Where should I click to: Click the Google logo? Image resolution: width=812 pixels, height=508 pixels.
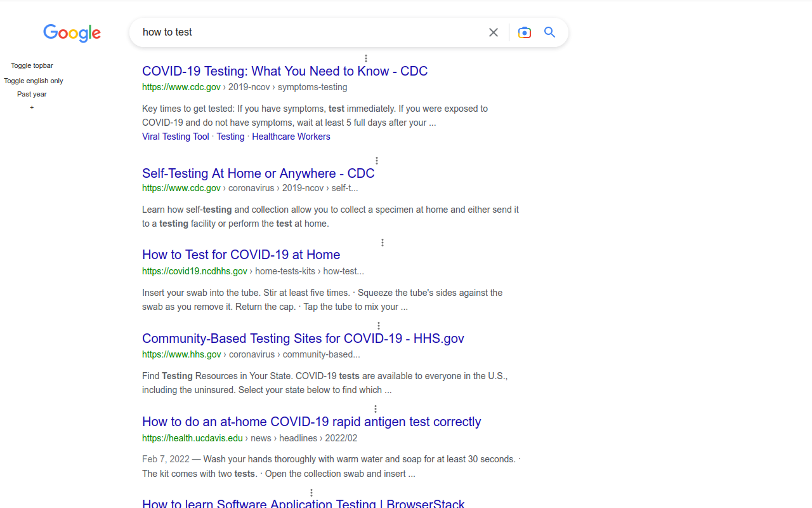(x=72, y=33)
